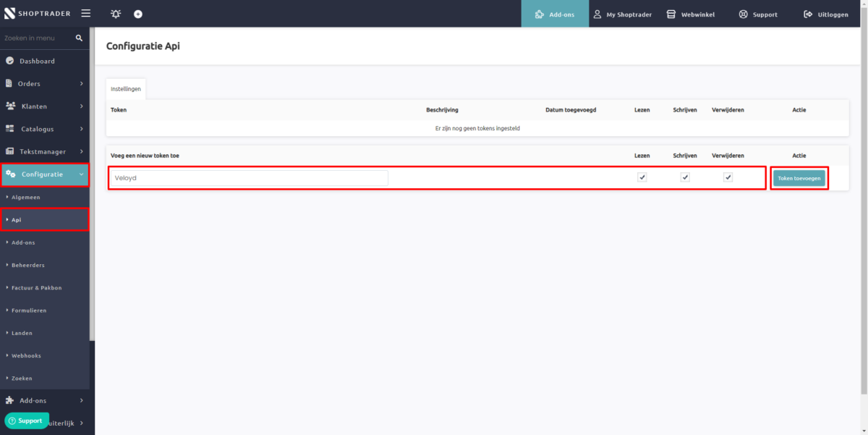Click the Uitloggen logout icon
The height and width of the screenshot is (435, 868).
pyautogui.click(x=808, y=14)
